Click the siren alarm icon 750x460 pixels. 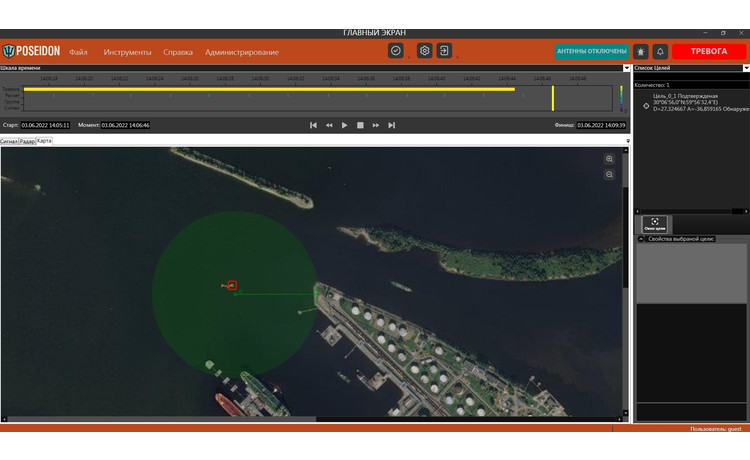click(x=640, y=51)
